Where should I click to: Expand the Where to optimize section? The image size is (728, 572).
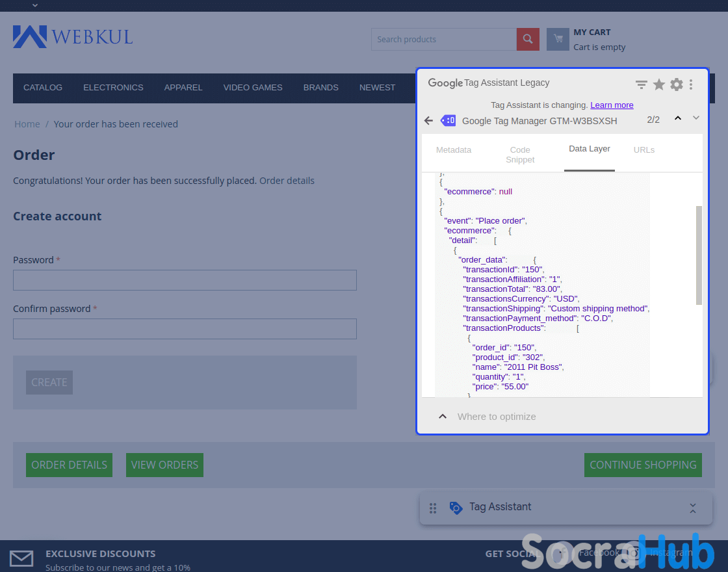click(443, 417)
